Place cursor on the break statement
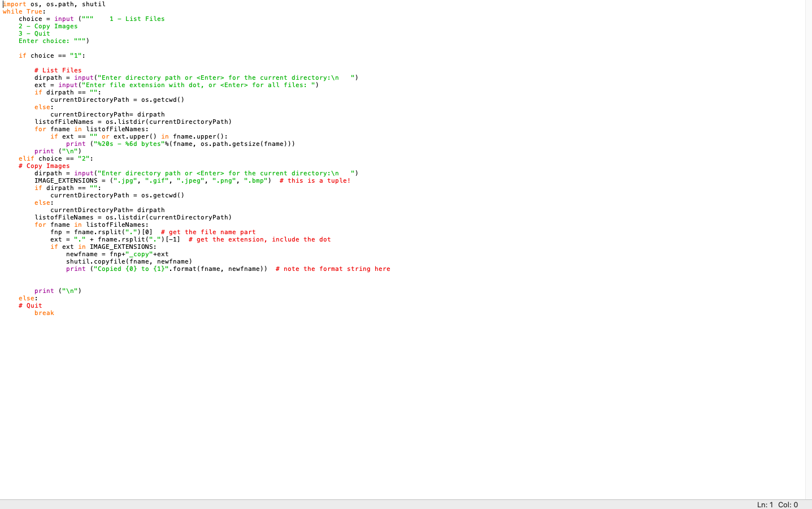 point(44,313)
